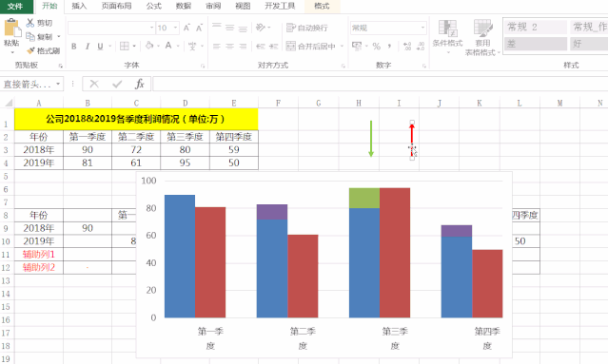This screenshot has height=364, width=608.
Task: Click the Font Color A icon
Action: point(168,46)
